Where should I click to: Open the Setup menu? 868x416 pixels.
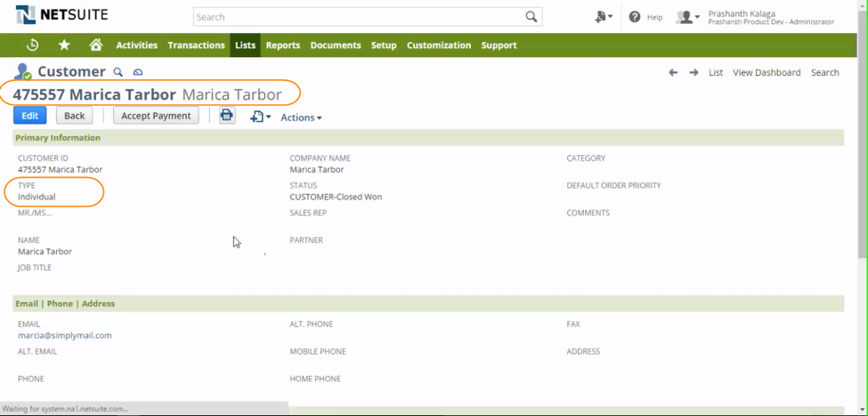click(x=384, y=45)
